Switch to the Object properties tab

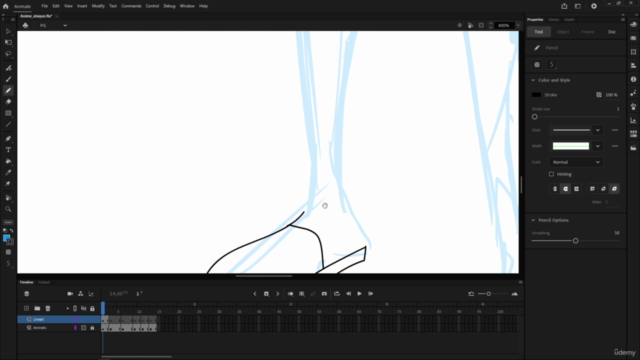click(x=563, y=32)
